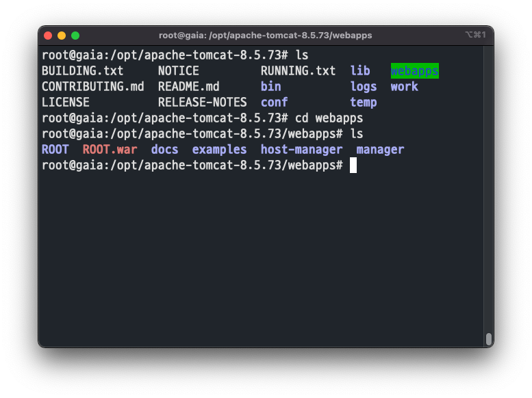Click RELEASE-NOTES file name
Image resolution: width=532 pixels, height=398 pixels.
click(x=202, y=102)
